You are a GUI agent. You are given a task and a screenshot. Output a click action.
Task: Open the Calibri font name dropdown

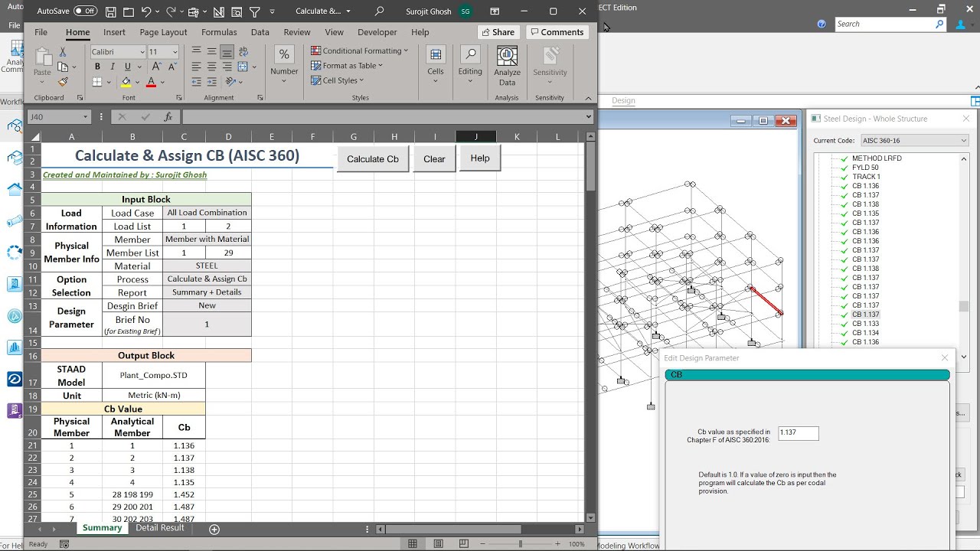(x=142, y=52)
